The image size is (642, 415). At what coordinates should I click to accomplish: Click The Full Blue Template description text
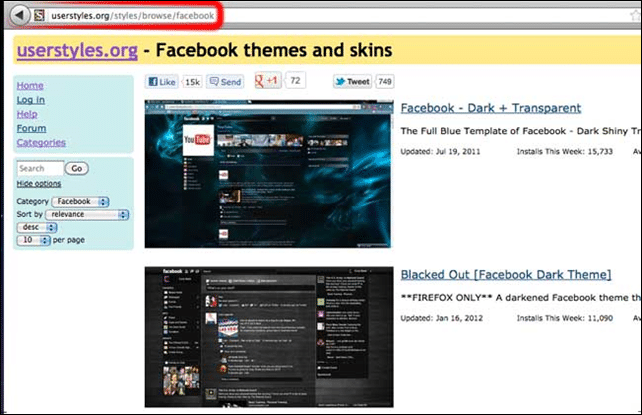(x=521, y=131)
